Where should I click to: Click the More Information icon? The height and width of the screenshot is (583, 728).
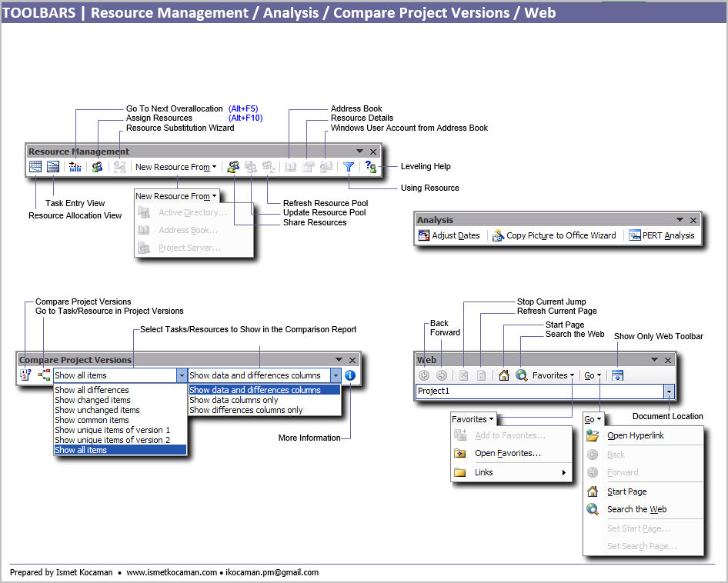coord(350,375)
